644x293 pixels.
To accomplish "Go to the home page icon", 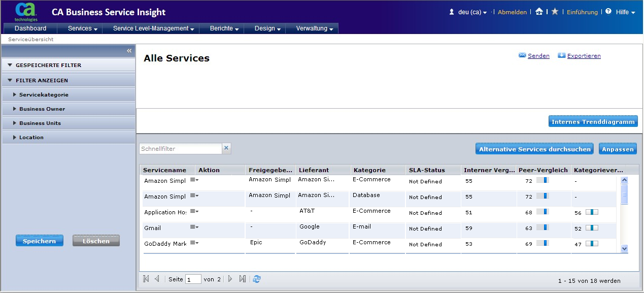I will pos(539,12).
